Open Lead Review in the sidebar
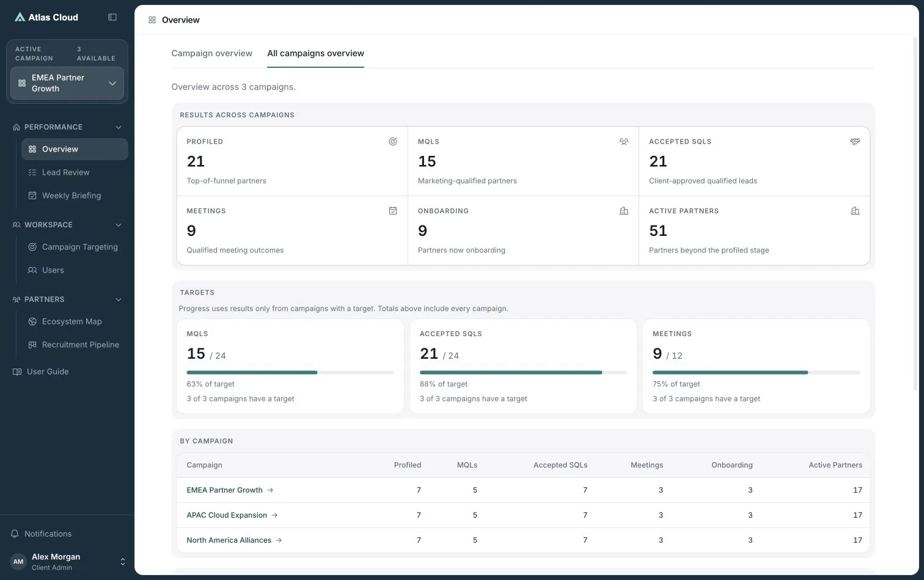924x580 pixels. pyautogui.click(x=75, y=172)
